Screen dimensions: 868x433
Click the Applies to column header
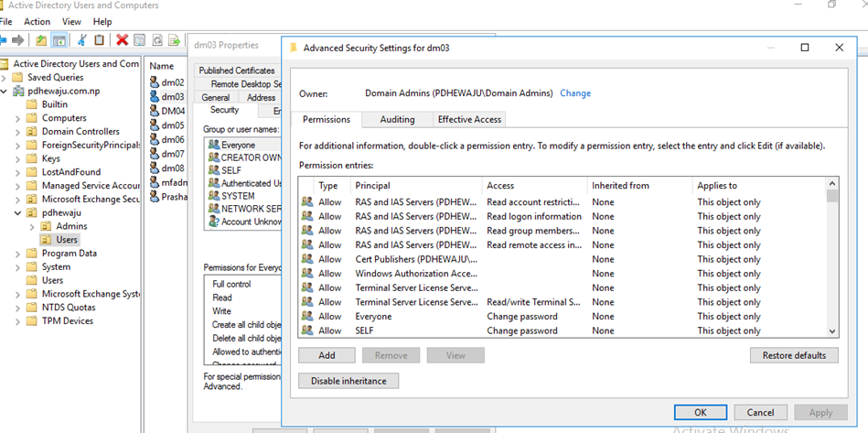pyautogui.click(x=759, y=186)
